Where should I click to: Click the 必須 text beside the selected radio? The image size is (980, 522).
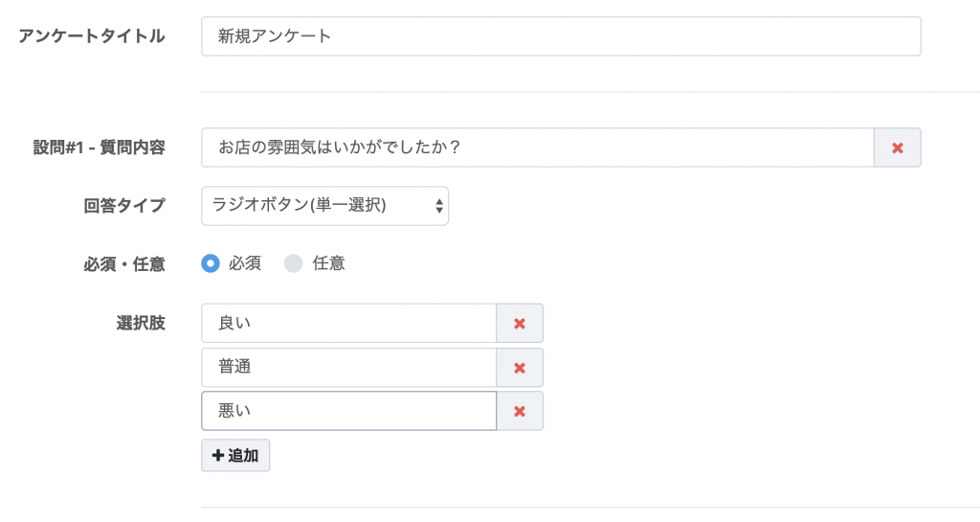(245, 263)
